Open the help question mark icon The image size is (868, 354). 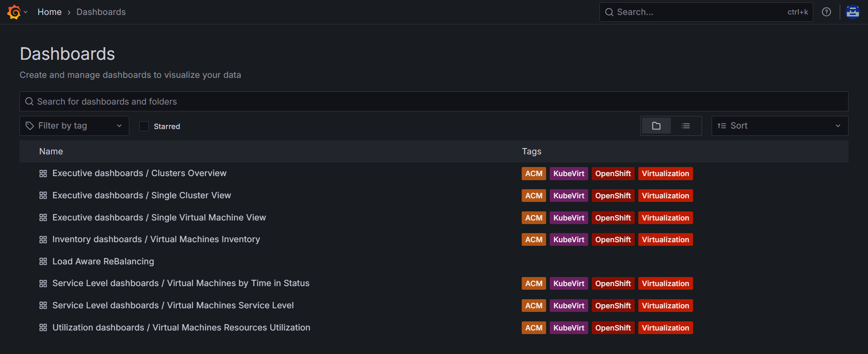pyautogui.click(x=826, y=12)
